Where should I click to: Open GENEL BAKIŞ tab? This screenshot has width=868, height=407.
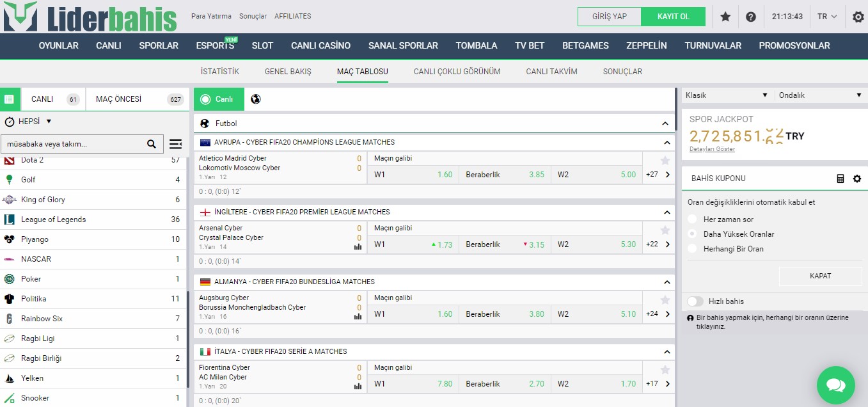pyautogui.click(x=288, y=72)
